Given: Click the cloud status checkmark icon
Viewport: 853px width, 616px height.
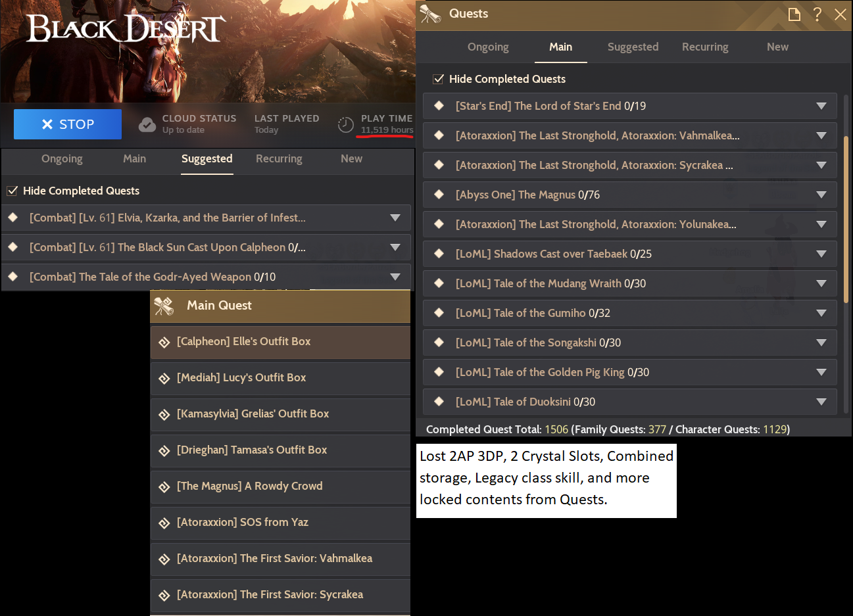Looking at the screenshot, I should (x=147, y=124).
